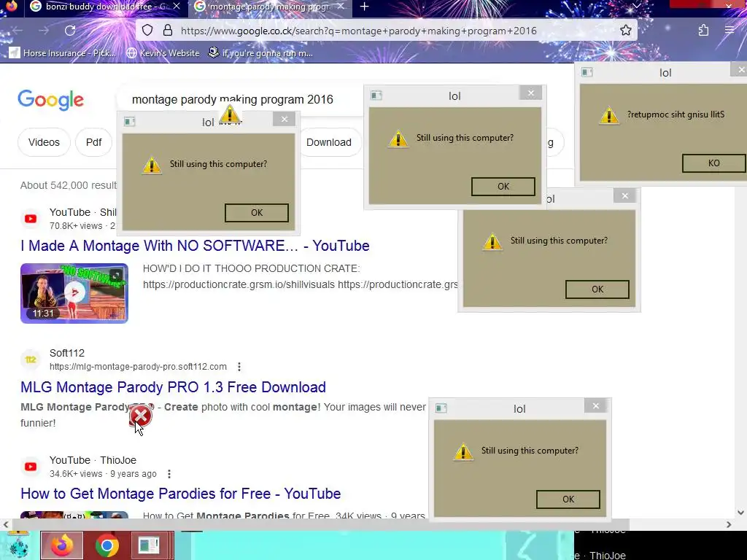The width and height of the screenshot is (747, 560).
Task: Open a new browser tab with plus
Action: (x=365, y=7)
